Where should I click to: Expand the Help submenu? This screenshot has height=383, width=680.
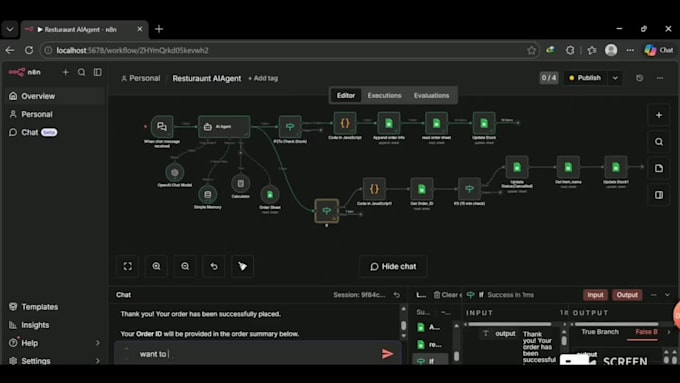pos(98,343)
